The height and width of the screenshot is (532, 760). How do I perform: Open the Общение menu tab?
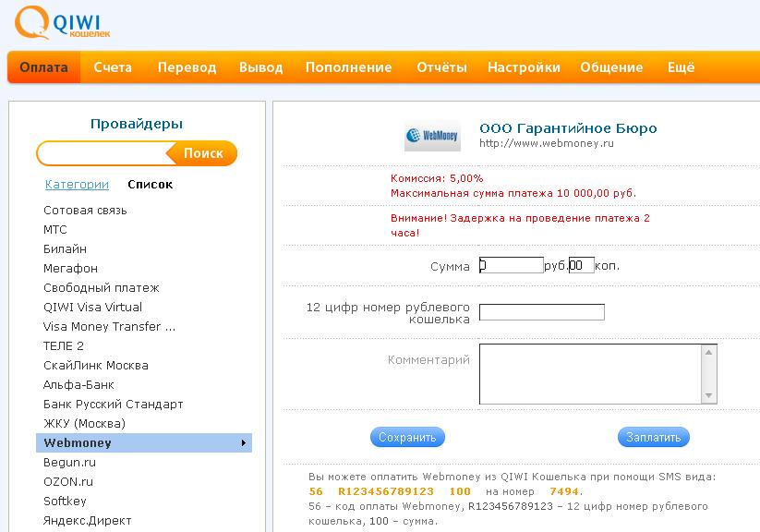pyautogui.click(x=611, y=66)
